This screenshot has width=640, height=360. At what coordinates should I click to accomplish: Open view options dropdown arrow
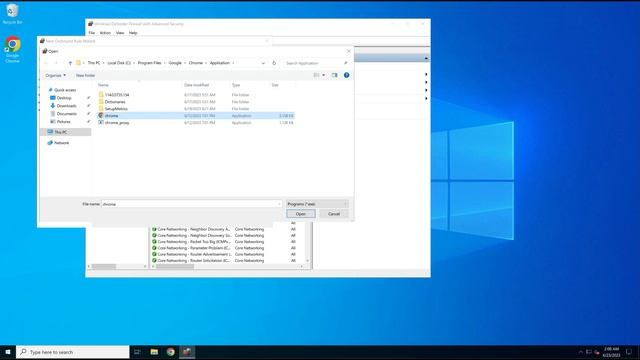324,76
